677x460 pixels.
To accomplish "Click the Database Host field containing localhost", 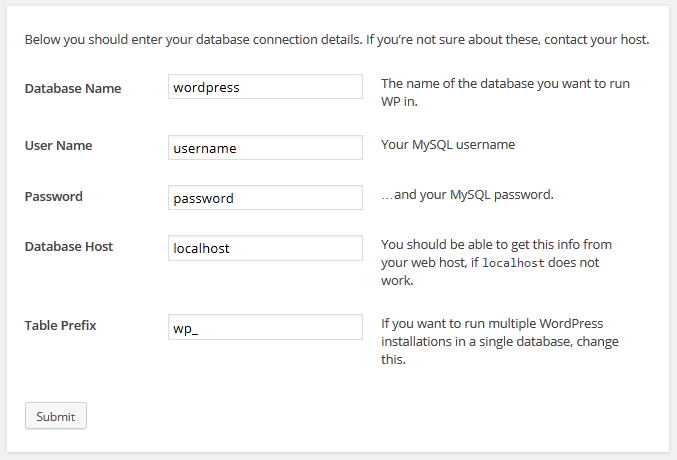I will pyautogui.click(x=265, y=248).
